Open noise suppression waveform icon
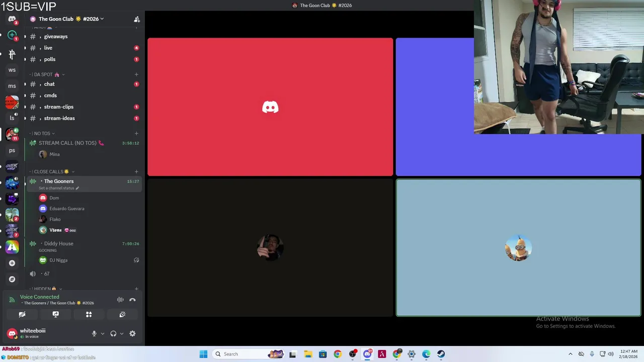This screenshot has height=362, width=644. 120,300
